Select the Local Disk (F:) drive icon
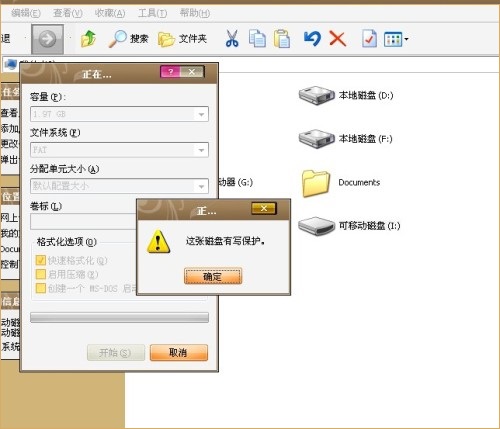Screen dimensions: 500x429 pyautogui.click(x=316, y=139)
